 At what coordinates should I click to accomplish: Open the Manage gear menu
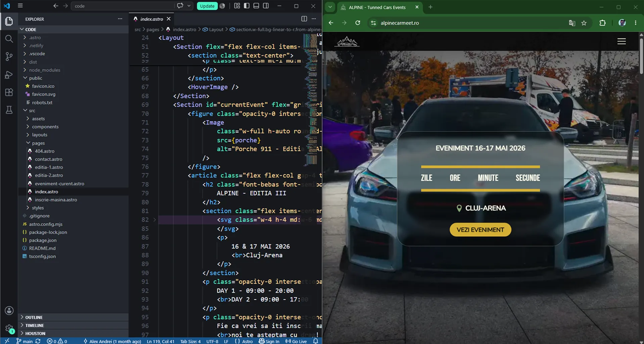(9, 328)
